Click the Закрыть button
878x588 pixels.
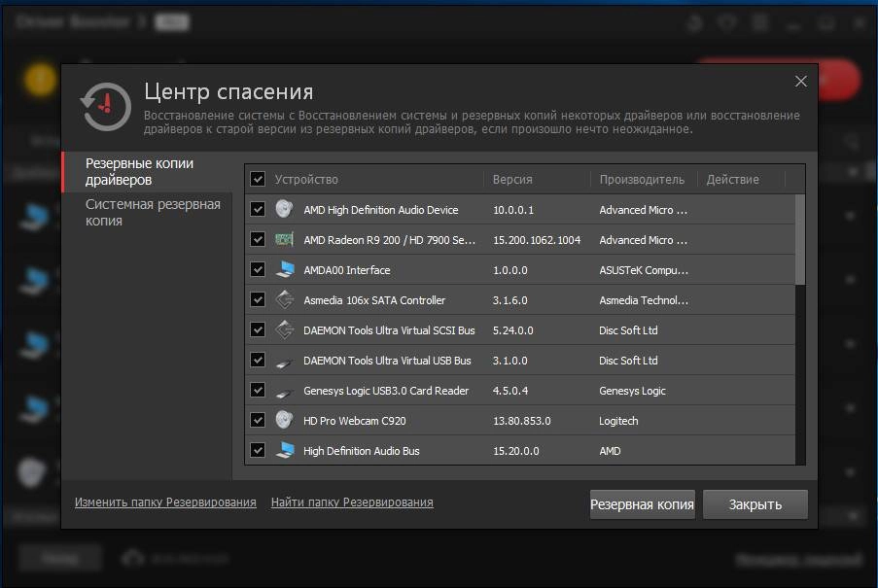755,504
